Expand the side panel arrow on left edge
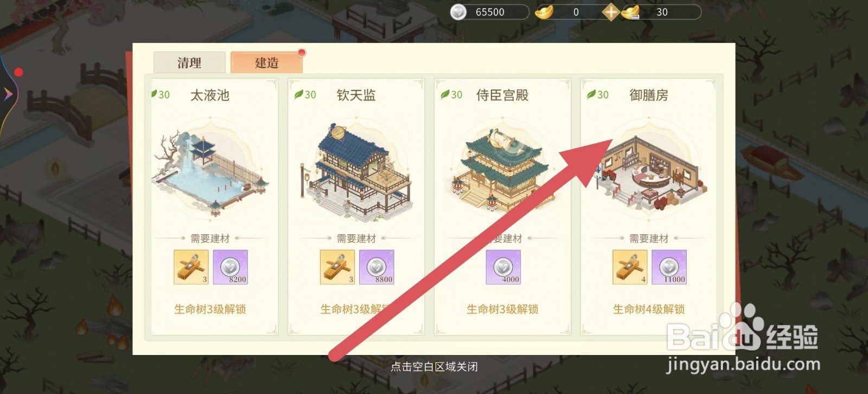The image size is (868, 394). 8,94
